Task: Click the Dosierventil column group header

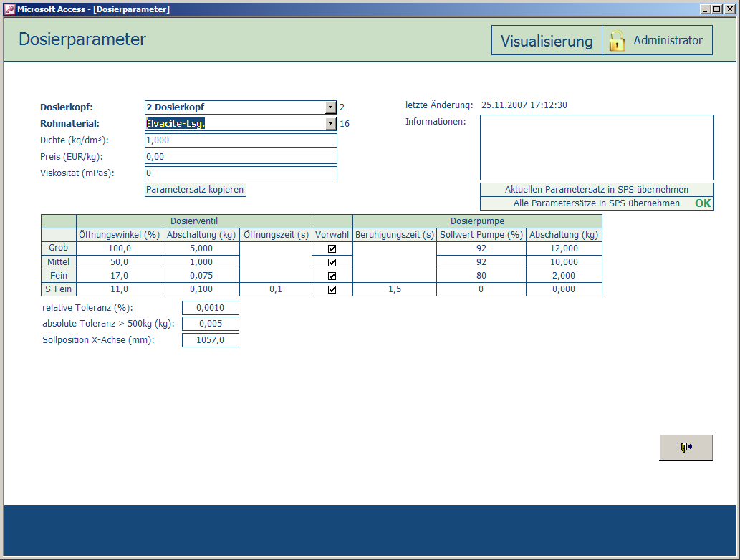Action: pyautogui.click(x=194, y=221)
